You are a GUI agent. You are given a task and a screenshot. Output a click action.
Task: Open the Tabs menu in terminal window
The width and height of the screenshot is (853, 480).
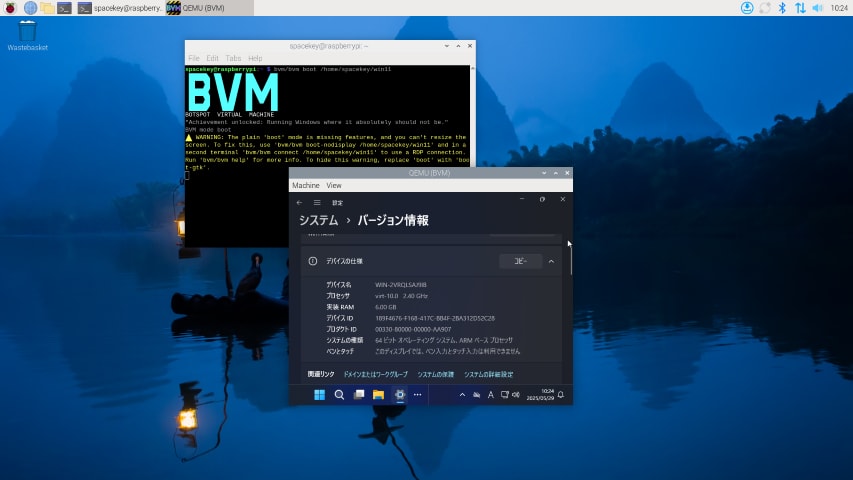[233, 58]
